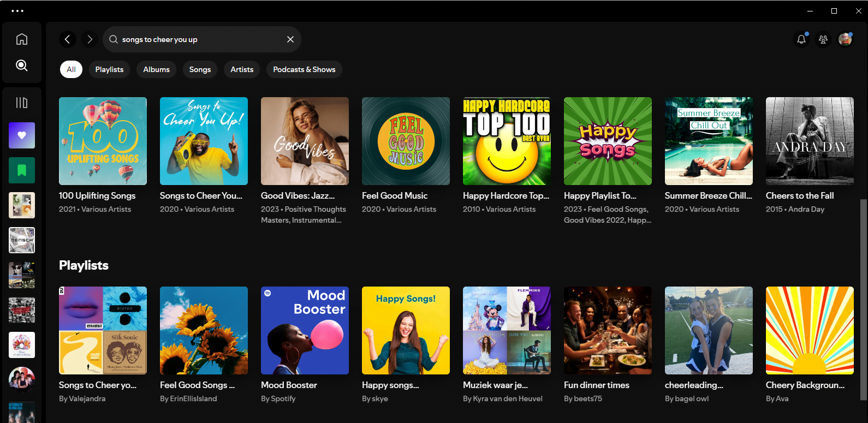Open the Friend Activity icon
The image size is (868, 423).
[823, 39]
